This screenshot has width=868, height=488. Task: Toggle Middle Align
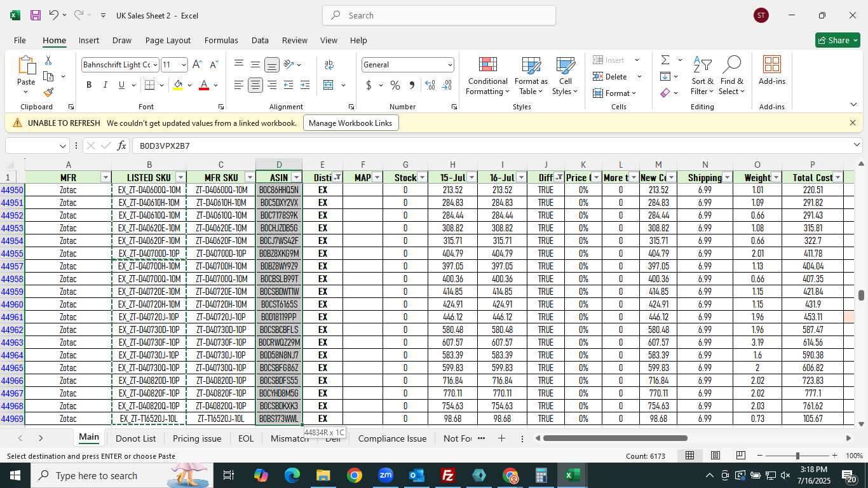pyautogui.click(x=255, y=65)
